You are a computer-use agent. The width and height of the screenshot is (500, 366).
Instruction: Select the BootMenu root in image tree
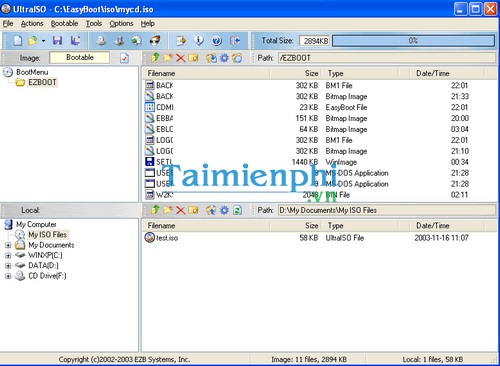[x=32, y=72]
